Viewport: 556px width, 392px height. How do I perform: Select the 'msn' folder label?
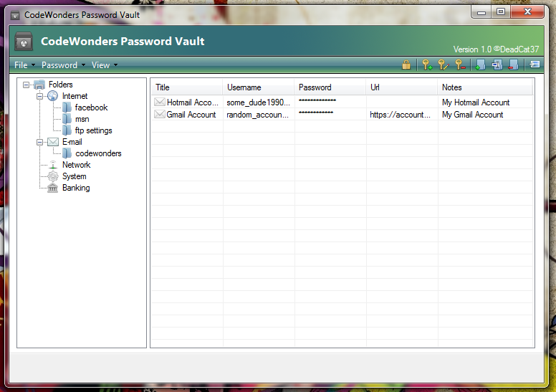(x=82, y=119)
